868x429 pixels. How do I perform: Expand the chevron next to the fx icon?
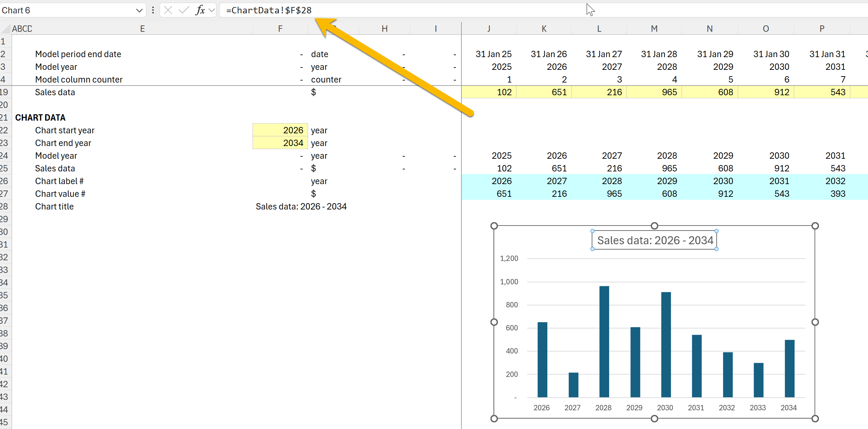pos(210,10)
